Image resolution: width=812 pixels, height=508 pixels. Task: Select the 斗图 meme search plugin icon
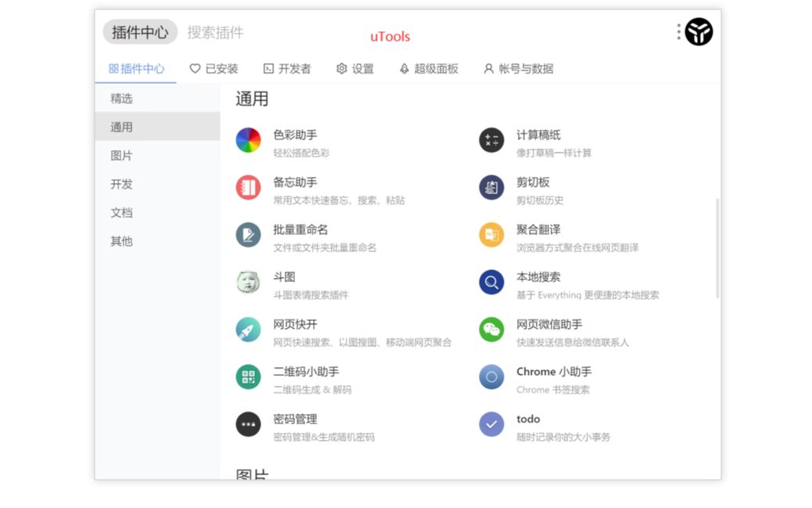[247, 283]
